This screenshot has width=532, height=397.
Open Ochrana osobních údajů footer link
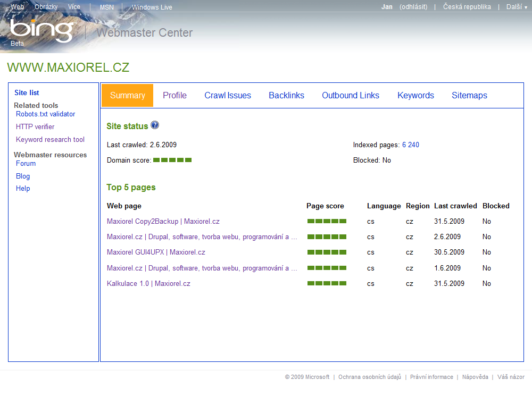tap(370, 377)
